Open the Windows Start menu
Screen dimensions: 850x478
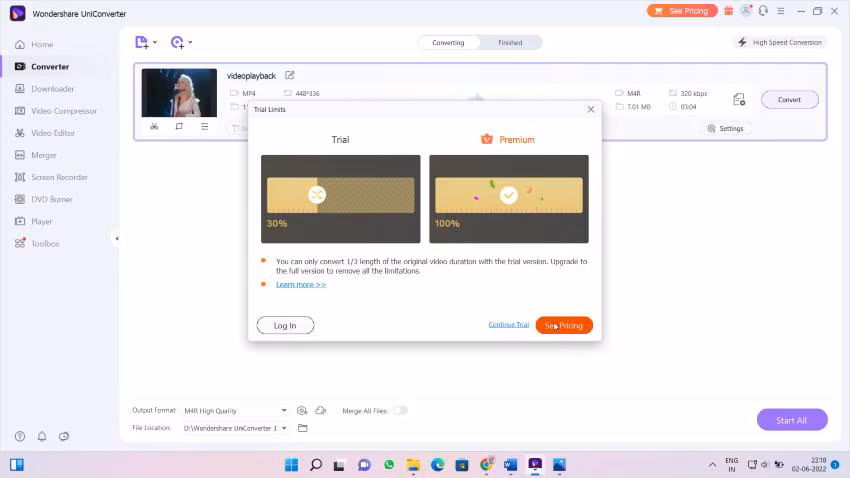click(291, 465)
